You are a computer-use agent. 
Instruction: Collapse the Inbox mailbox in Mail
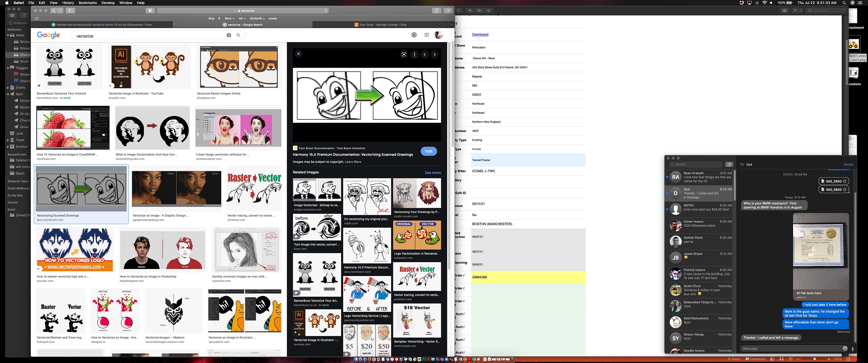[8, 35]
